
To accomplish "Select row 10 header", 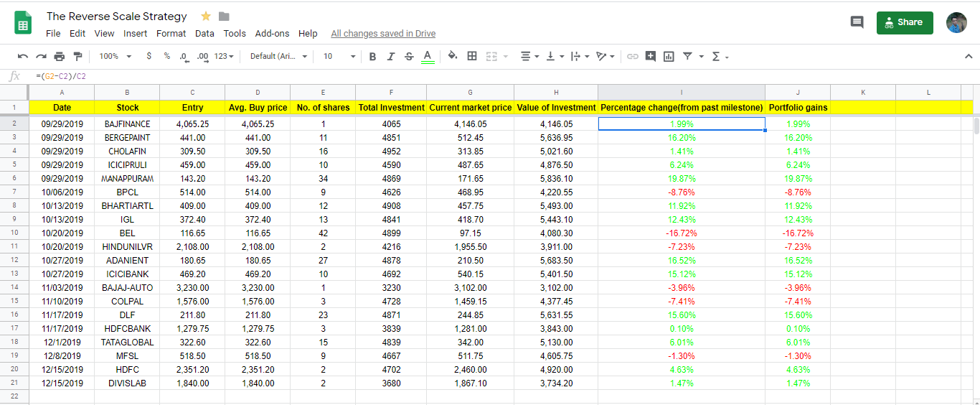I will 14,233.
